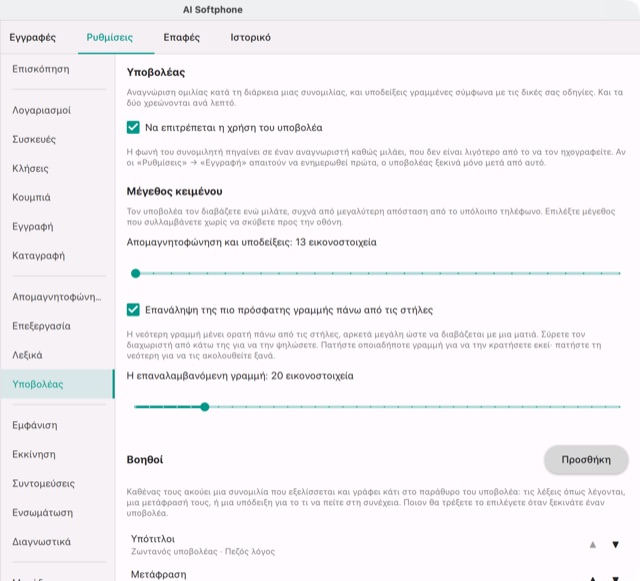Screen dimensions: 640x581
Task: Click 'Ζωντανός υποβολέας · Πεζός λόγος' subtitle
Action: 203,552
